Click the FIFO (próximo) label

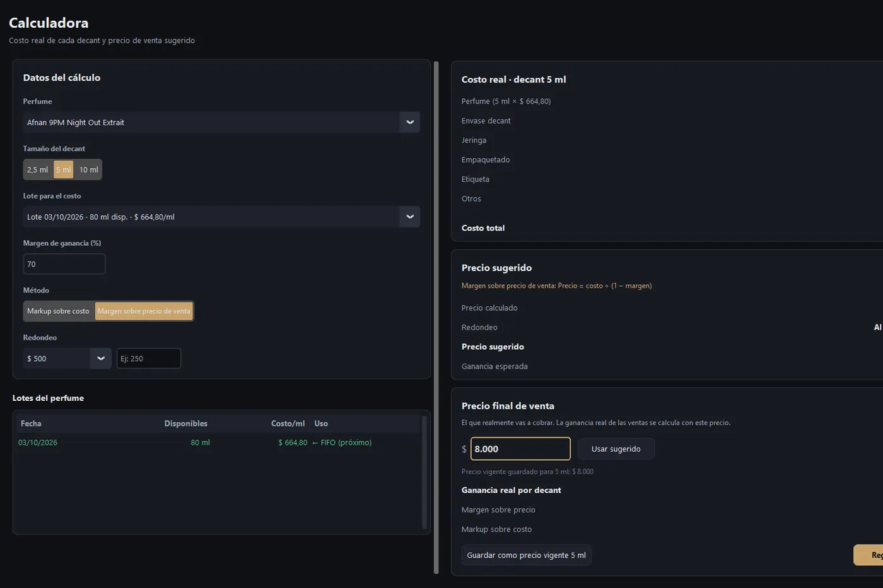[x=342, y=442]
